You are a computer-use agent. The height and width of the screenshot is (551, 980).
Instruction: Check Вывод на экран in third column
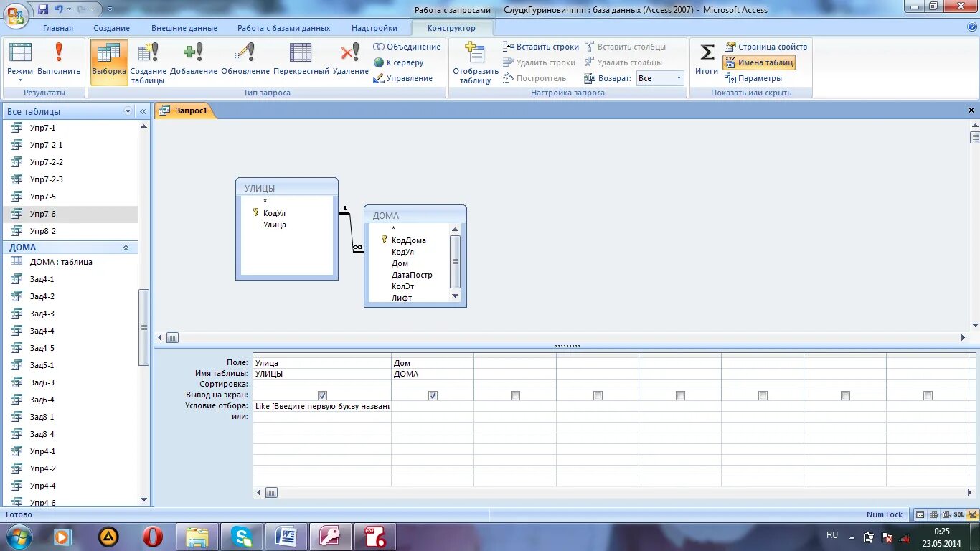click(x=515, y=395)
